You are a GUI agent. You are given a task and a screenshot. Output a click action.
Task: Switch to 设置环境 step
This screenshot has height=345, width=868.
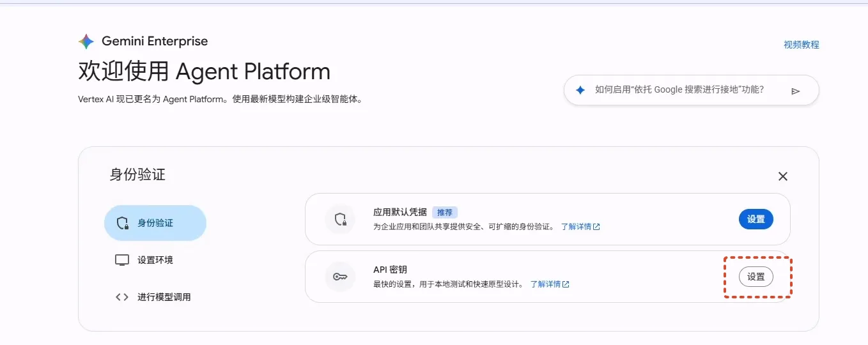155,260
